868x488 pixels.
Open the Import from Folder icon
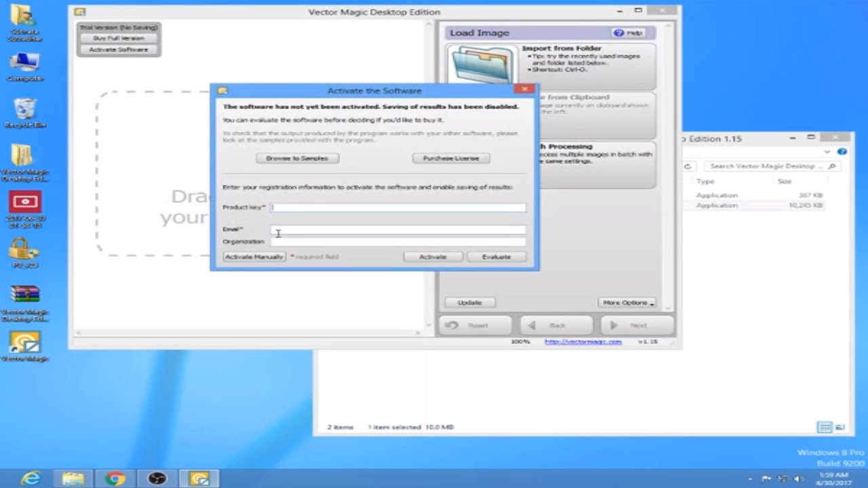[x=481, y=66]
